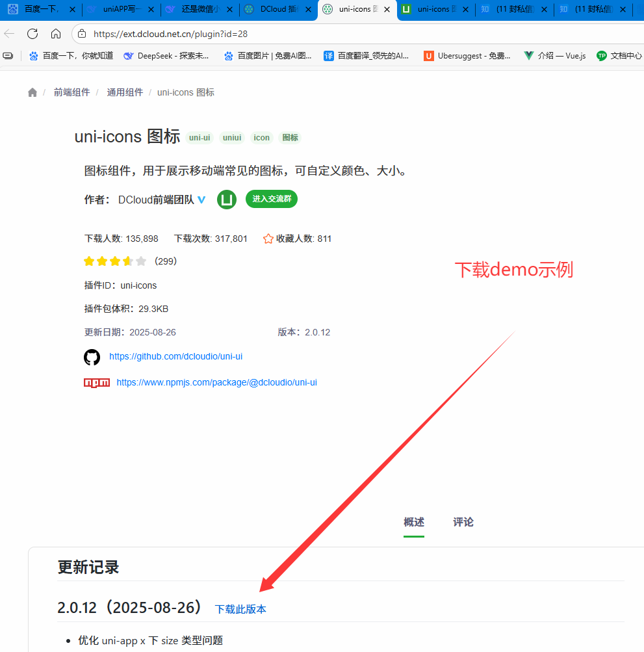Image resolution: width=644 pixels, height=652 pixels.
Task: Click 更新日期：2025-08-26 text
Action: coord(130,332)
